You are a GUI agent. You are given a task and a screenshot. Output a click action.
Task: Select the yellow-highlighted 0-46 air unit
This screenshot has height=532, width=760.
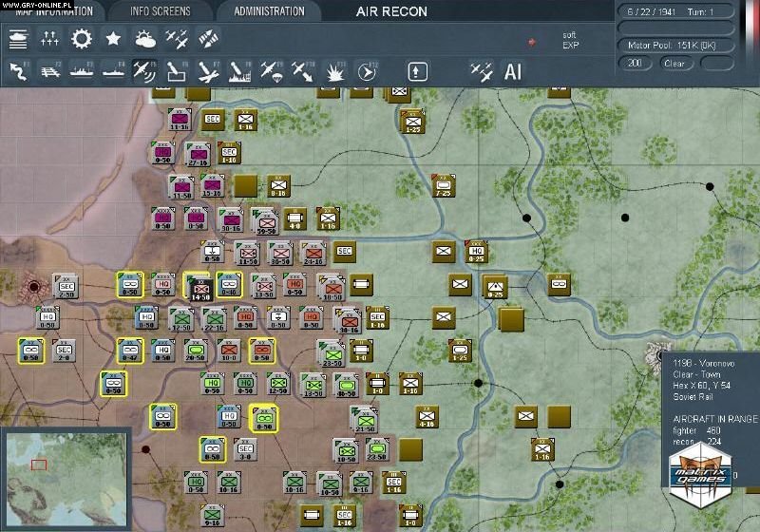229,285
